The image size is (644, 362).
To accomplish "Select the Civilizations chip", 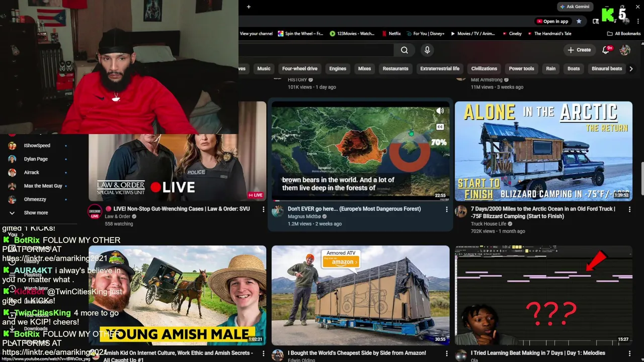I will pyautogui.click(x=484, y=68).
